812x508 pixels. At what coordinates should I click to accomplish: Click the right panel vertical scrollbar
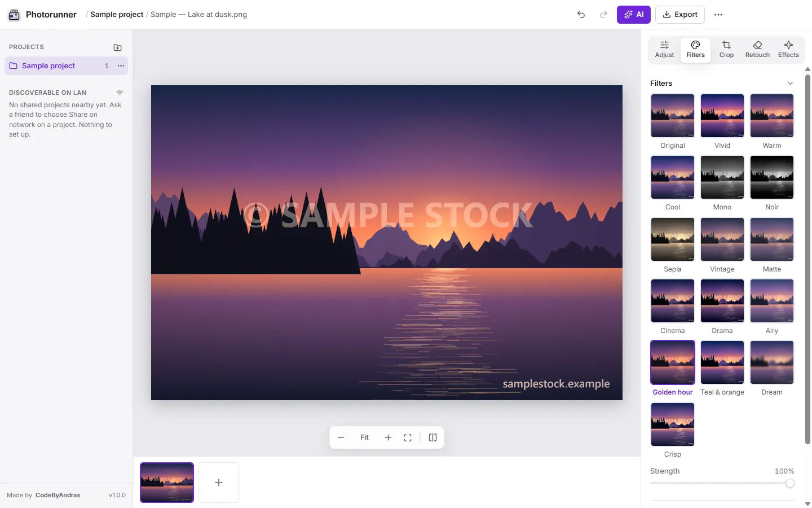[807, 260]
